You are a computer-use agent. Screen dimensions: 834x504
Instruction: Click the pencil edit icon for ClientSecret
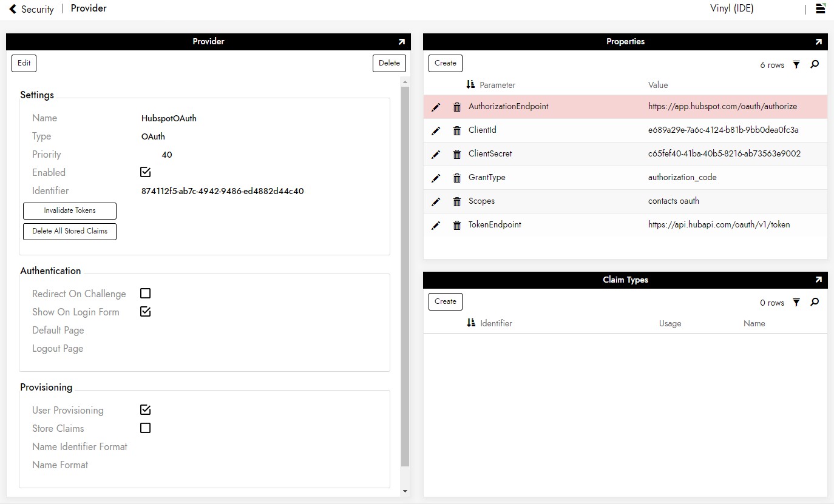tap(436, 154)
